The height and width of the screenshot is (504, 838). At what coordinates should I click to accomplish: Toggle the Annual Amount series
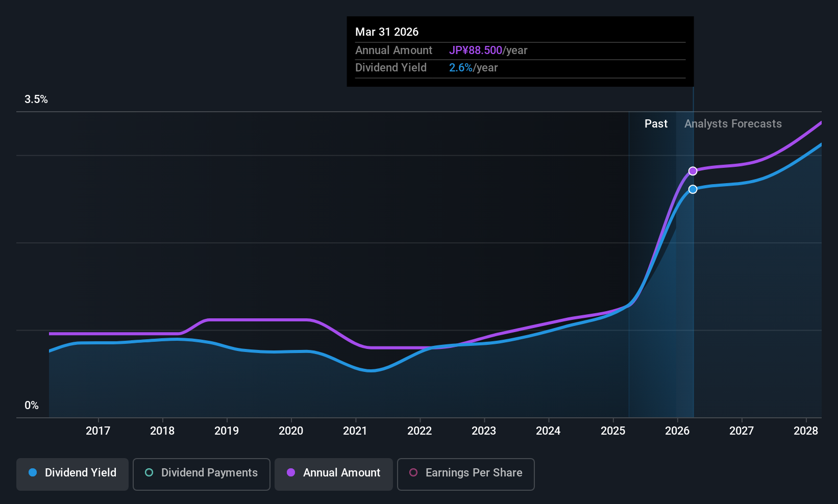click(x=334, y=474)
